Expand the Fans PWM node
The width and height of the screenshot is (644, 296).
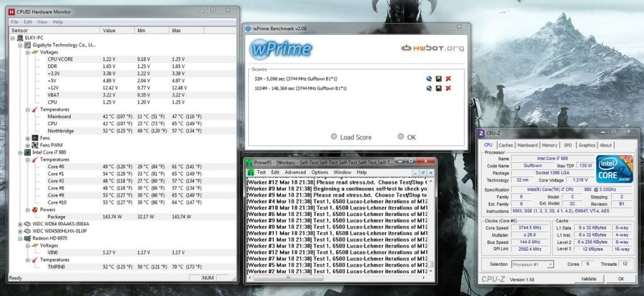pyautogui.click(x=28, y=145)
